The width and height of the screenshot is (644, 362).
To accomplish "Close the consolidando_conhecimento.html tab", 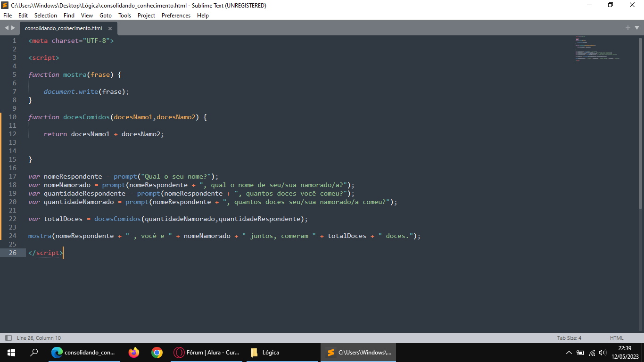I will click(x=110, y=28).
